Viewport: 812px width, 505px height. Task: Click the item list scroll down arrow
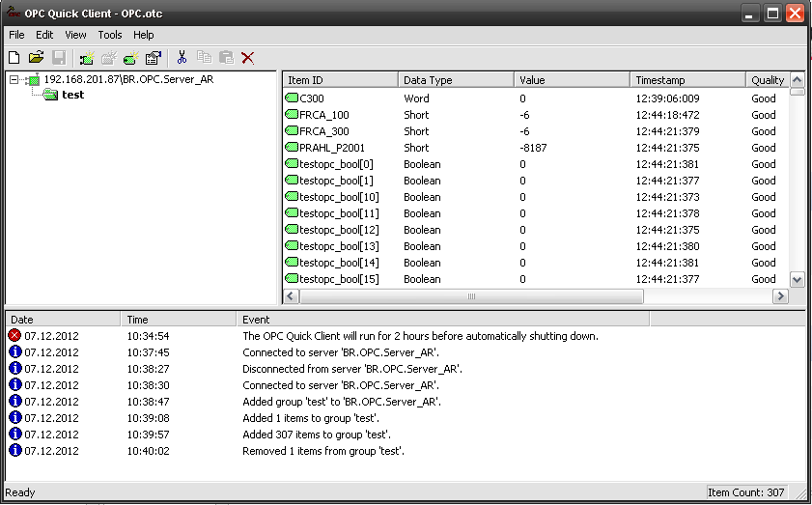coord(797,280)
